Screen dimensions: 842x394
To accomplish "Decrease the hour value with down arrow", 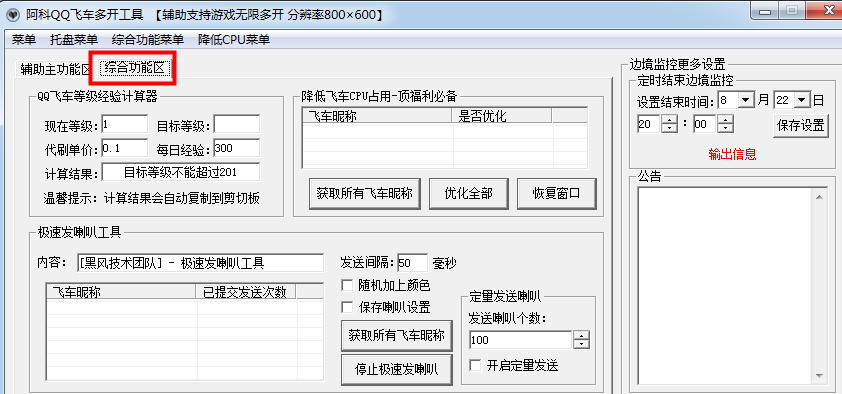I will [x=670, y=129].
